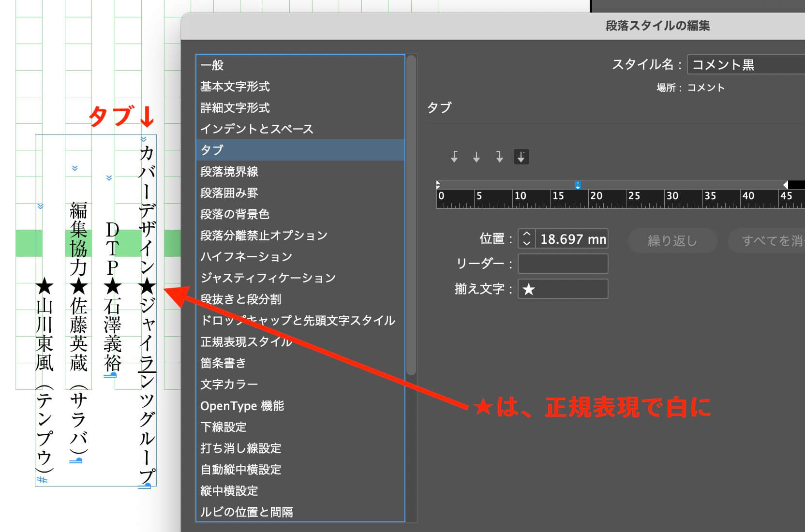
Task: Select the align-to-character tab icon
Action: pyautogui.click(x=521, y=157)
